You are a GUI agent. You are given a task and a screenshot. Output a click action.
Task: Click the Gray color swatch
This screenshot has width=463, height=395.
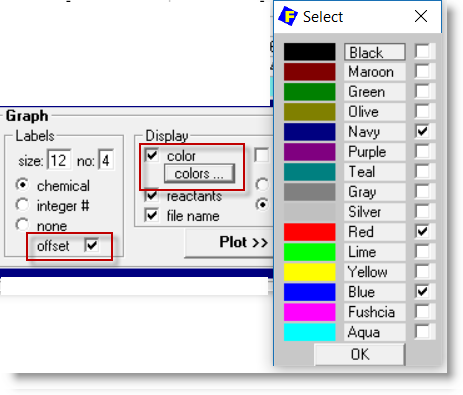(309, 192)
